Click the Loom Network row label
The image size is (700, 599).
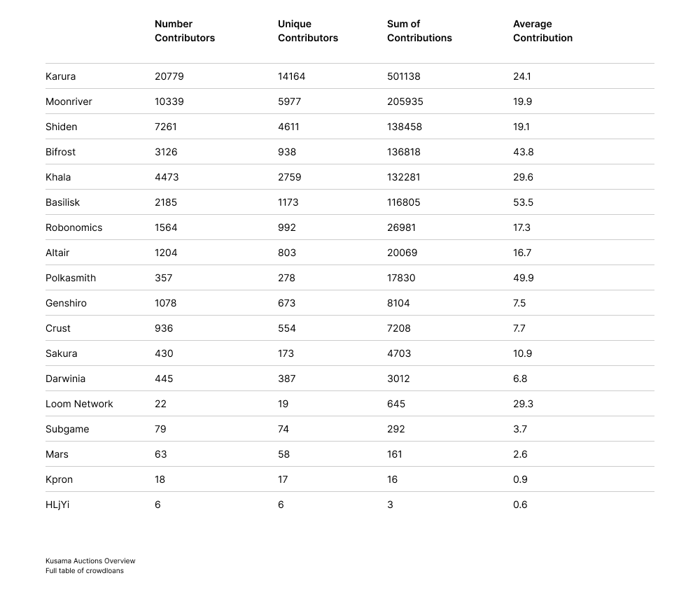pos(79,404)
